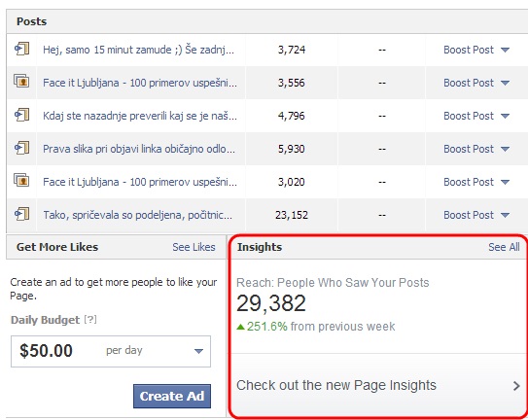Expand Boost Post arrow for 5,930 reach post
This screenshot has height=420, width=528.
[x=505, y=149]
